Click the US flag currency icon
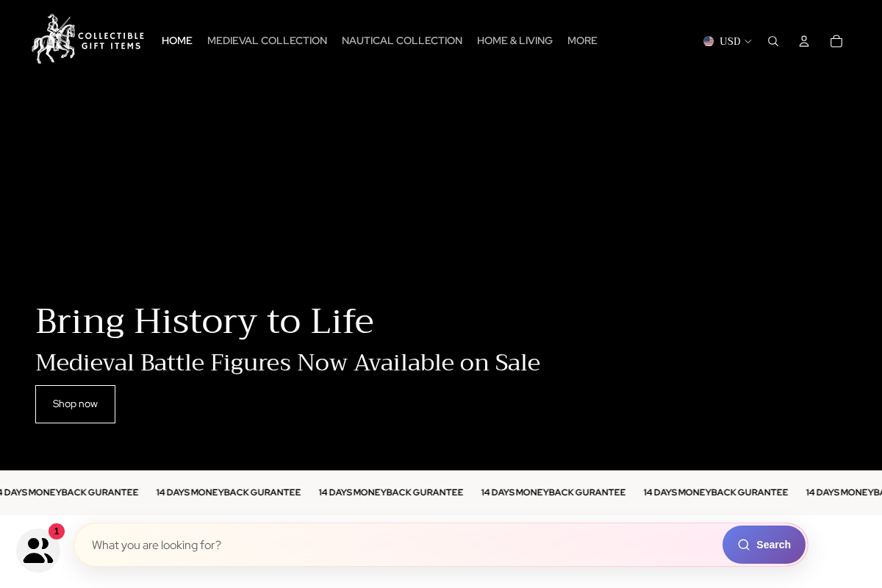Image resolution: width=882 pixels, height=588 pixels. tap(709, 41)
